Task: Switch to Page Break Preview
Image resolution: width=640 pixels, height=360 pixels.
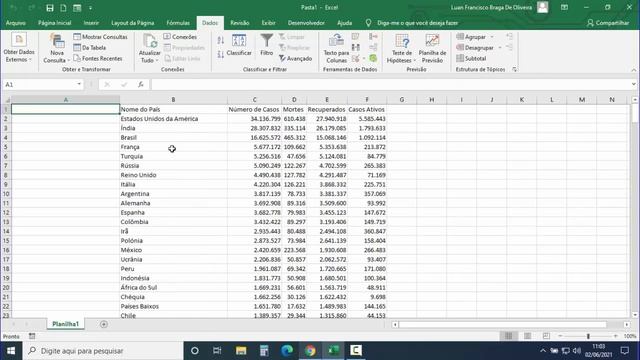Action: tap(546, 336)
